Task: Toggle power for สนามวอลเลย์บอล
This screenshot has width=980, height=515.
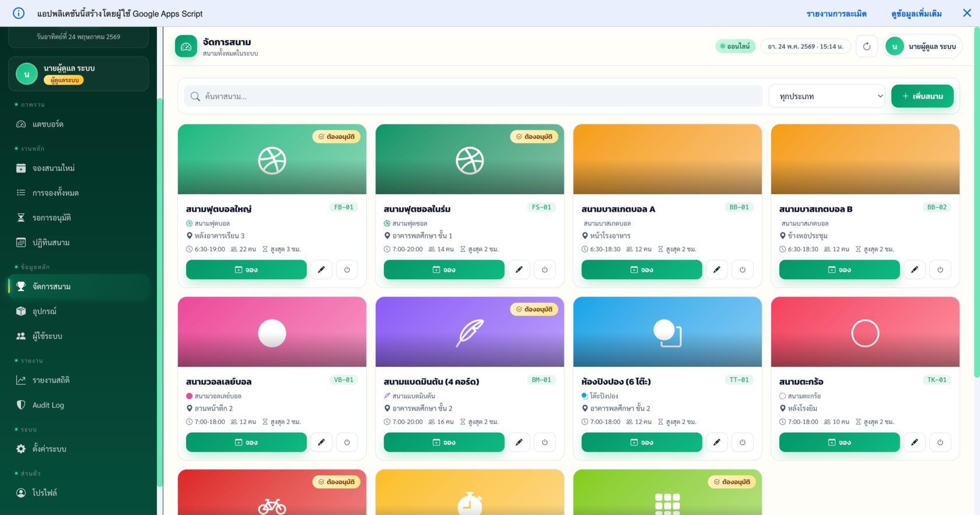Action: (347, 442)
